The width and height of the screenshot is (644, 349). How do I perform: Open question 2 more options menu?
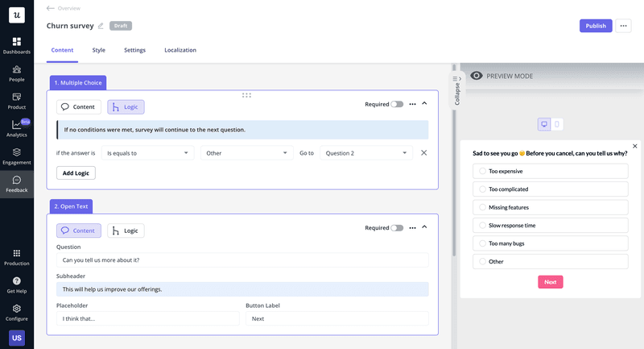point(412,228)
